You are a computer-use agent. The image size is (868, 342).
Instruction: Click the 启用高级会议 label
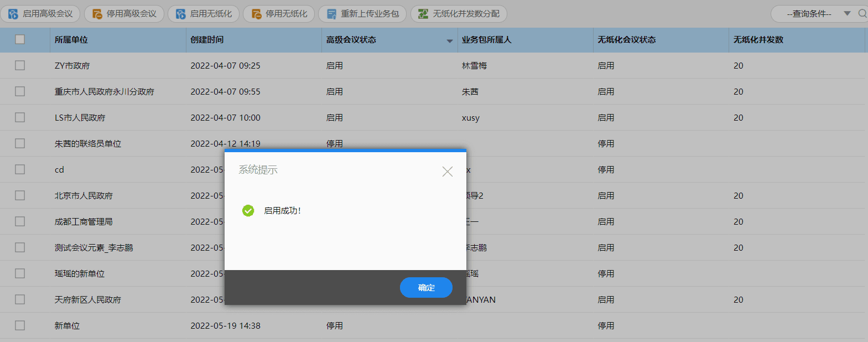click(48, 14)
